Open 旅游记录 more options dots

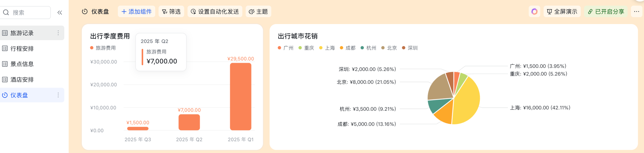pyautogui.click(x=58, y=33)
